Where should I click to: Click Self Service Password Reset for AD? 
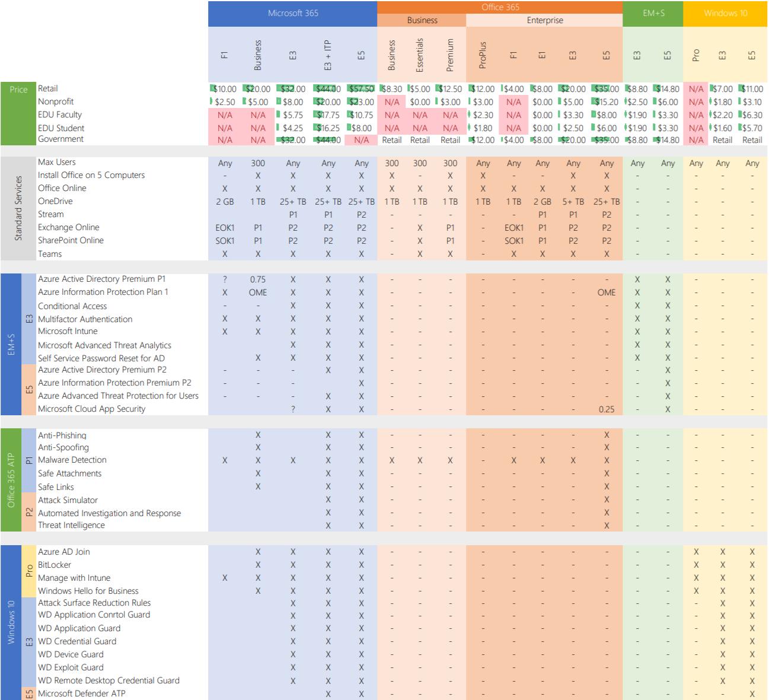click(101, 358)
